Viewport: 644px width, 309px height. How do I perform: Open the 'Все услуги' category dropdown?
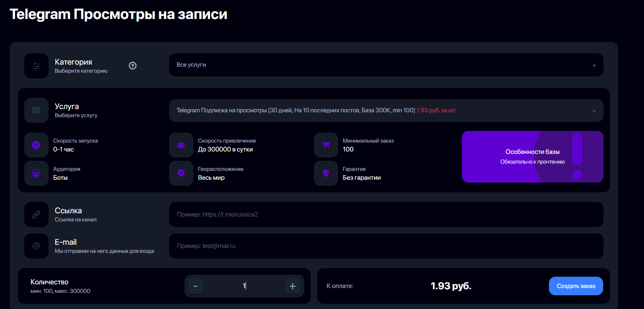click(386, 65)
